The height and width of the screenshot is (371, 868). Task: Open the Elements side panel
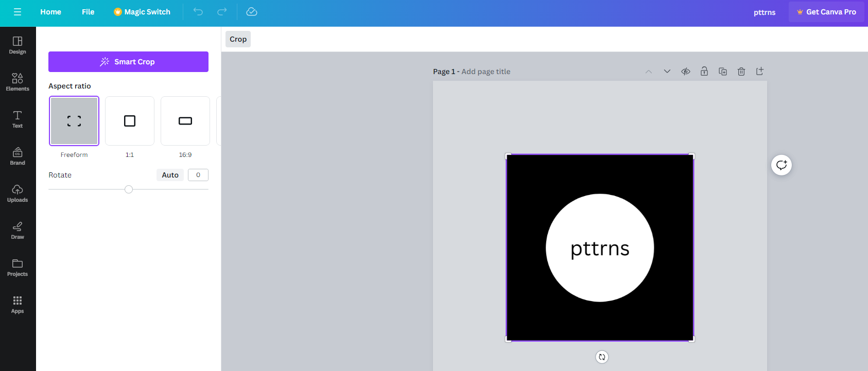(x=18, y=82)
